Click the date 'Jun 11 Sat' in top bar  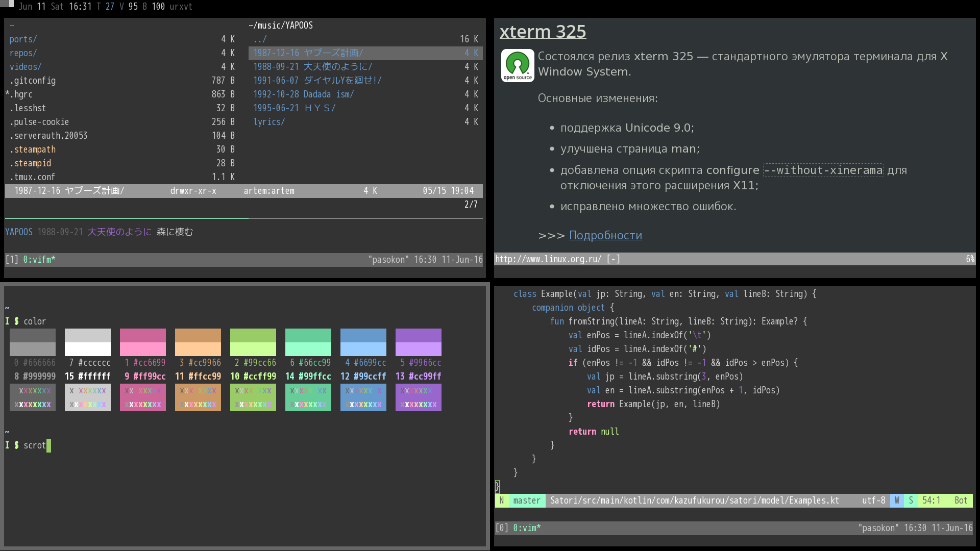41,7
